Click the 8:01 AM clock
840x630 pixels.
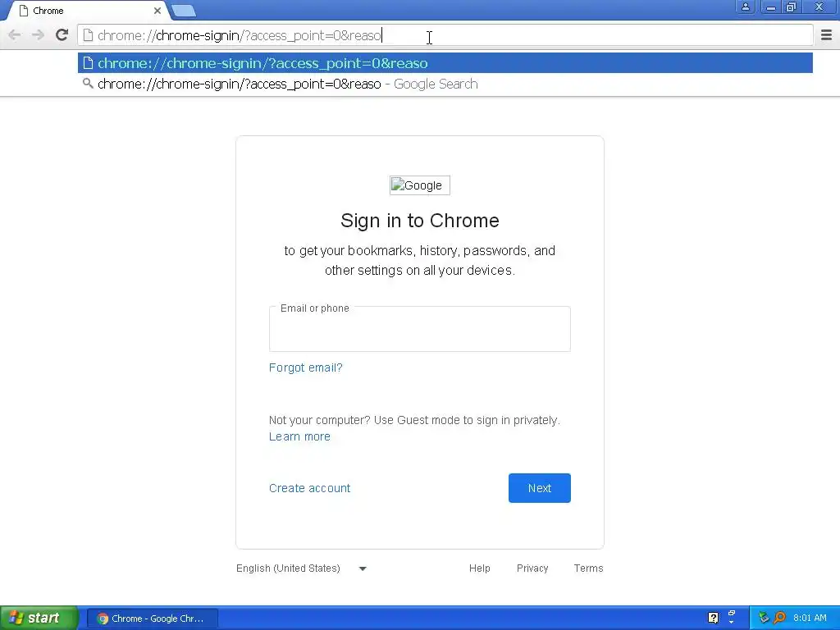pyautogui.click(x=810, y=619)
